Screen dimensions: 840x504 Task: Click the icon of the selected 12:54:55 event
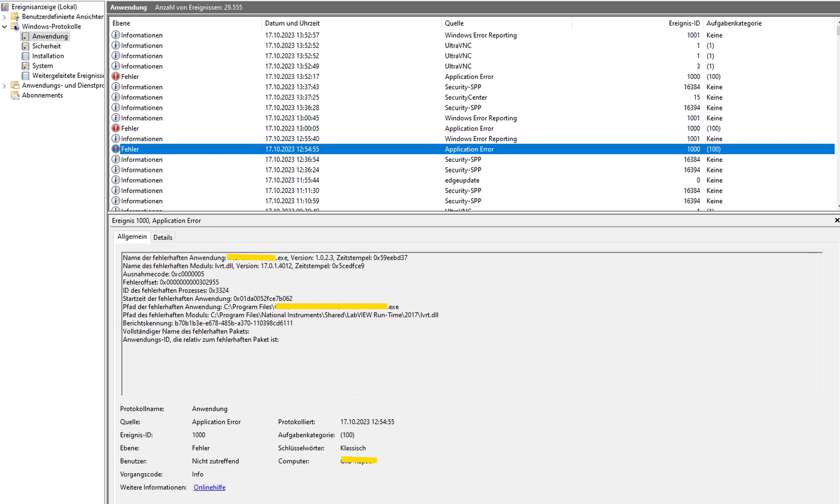coord(115,149)
